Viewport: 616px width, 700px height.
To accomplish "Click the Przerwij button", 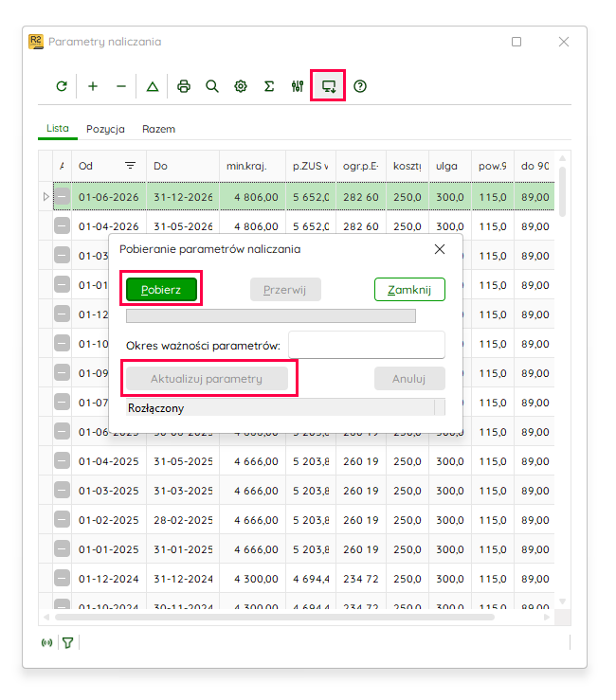I will (x=285, y=289).
